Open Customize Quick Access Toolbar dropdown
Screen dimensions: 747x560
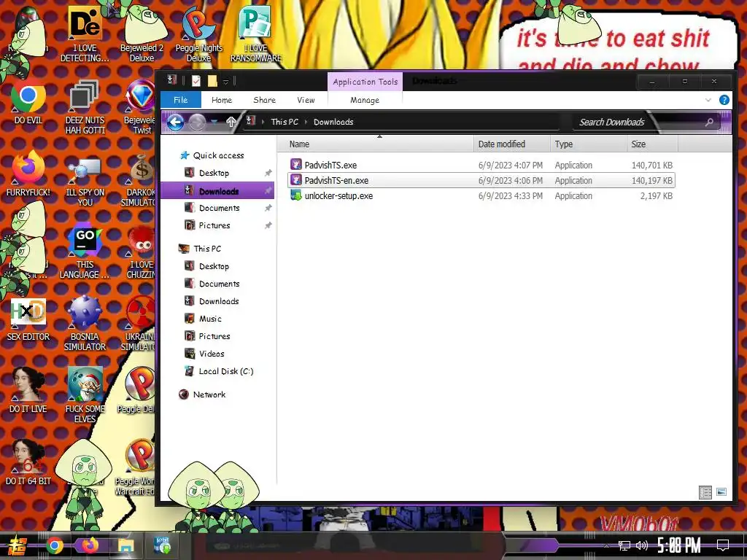coord(226,82)
